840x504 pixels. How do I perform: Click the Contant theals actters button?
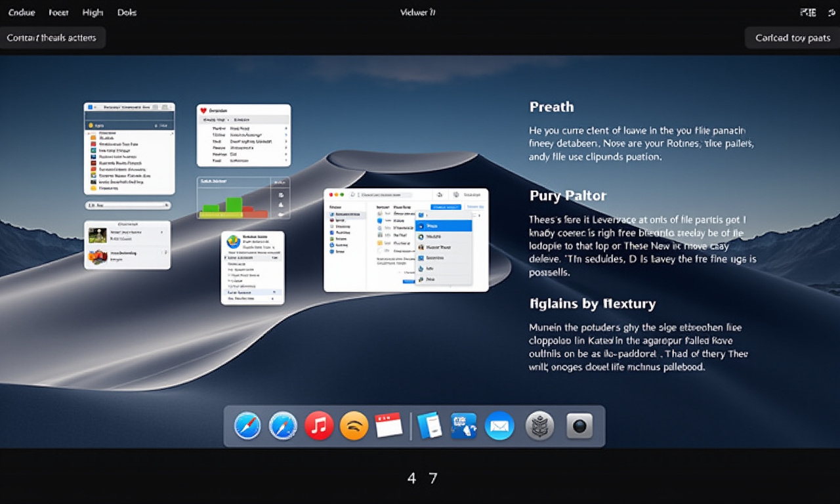[x=52, y=38]
